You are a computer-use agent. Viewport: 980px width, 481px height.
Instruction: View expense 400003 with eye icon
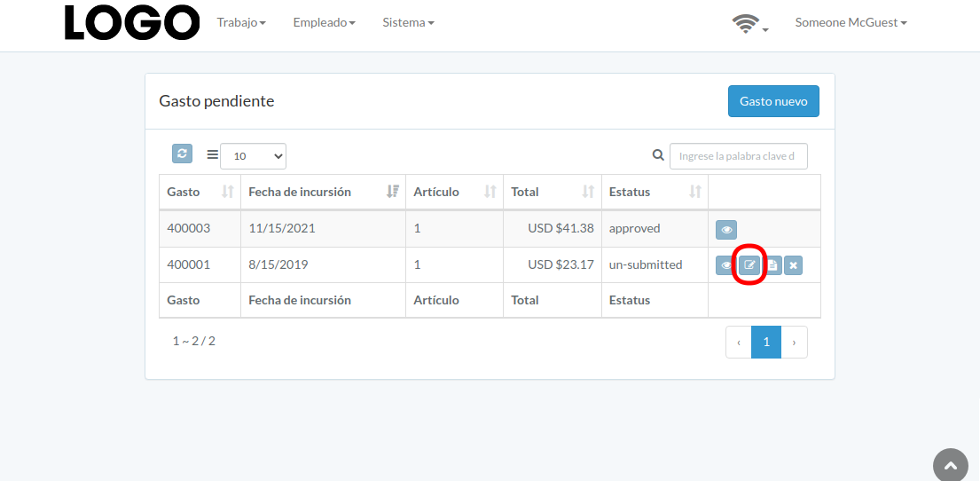coord(726,230)
